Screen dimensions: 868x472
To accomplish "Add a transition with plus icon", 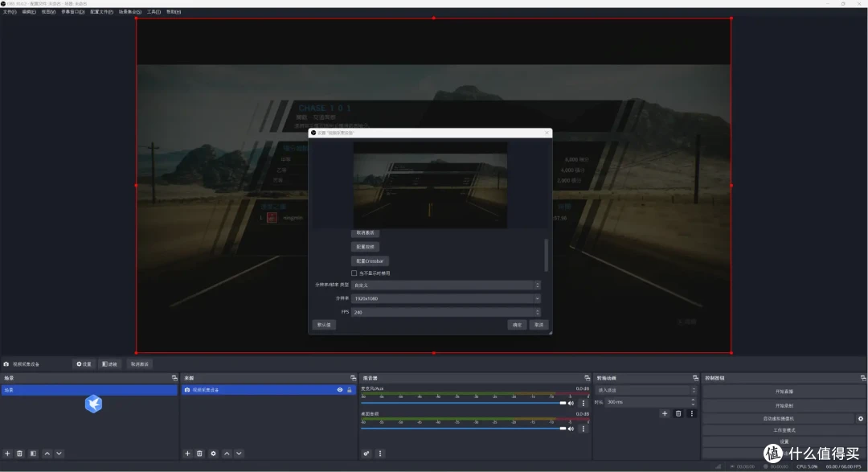I will tap(665, 414).
